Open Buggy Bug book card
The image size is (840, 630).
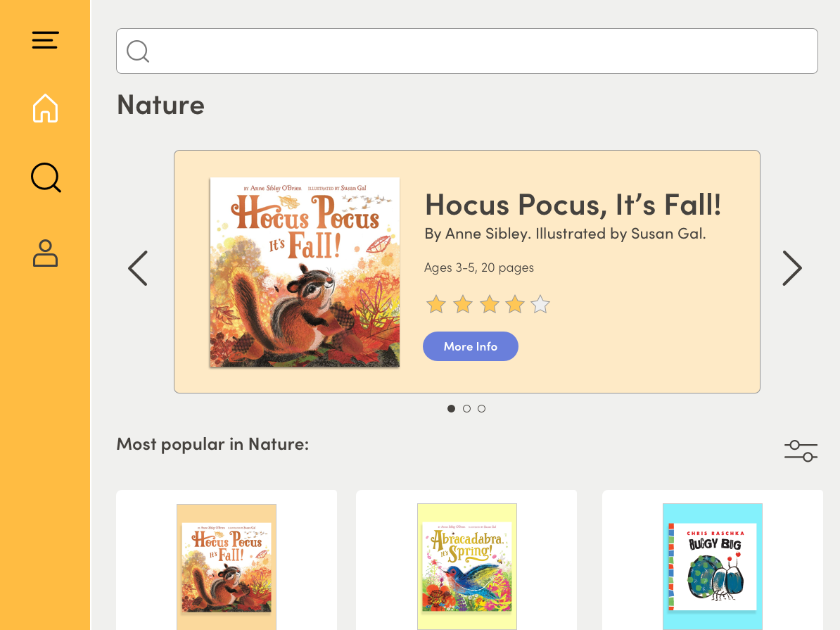coord(713,560)
